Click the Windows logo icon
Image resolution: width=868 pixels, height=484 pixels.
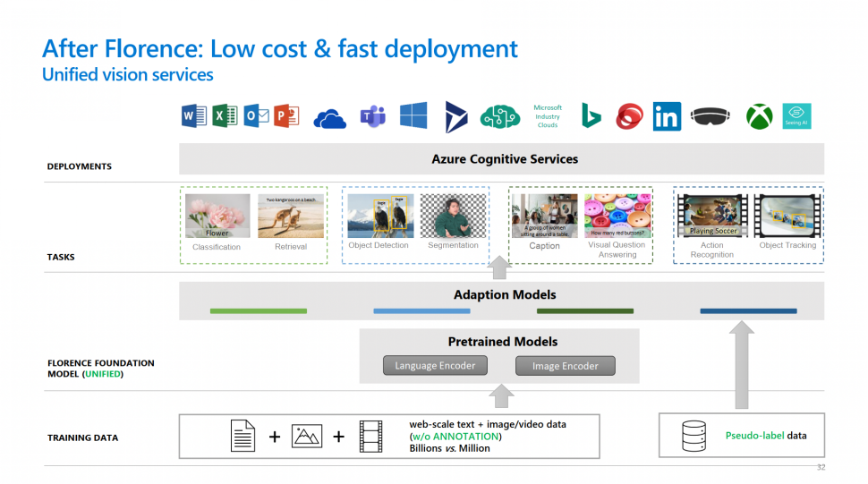point(413,116)
